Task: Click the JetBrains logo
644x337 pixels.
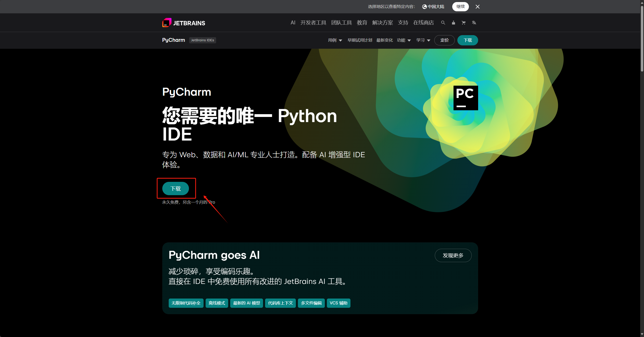Action: (x=184, y=23)
